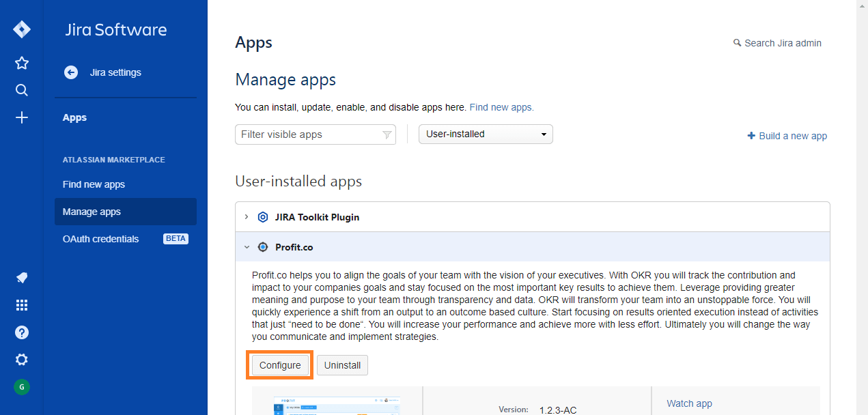Click the create plus icon in sidebar
868x415 pixels.
(22, 117)
